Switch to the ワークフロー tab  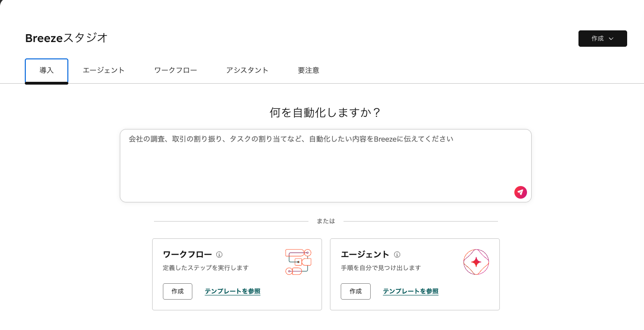pyautogui.click(x=176, y=71)
